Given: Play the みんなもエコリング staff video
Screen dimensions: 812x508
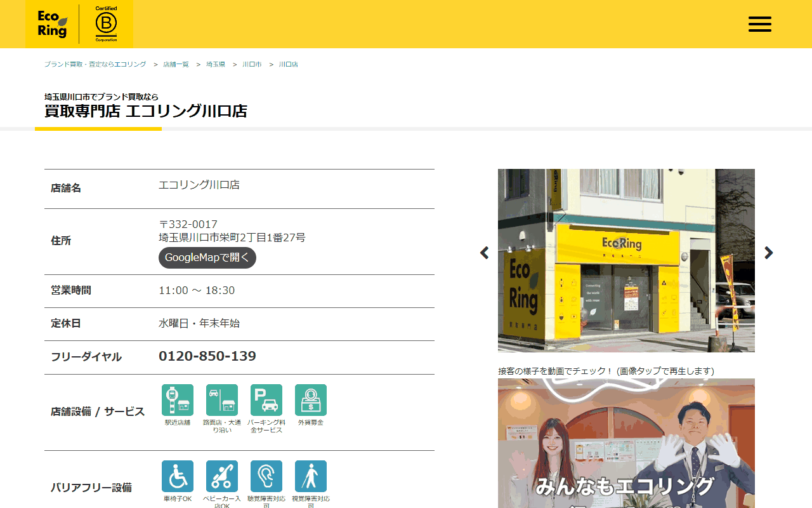Looking at the screenshot, I should pyautogui.click(x=626, y=443).
